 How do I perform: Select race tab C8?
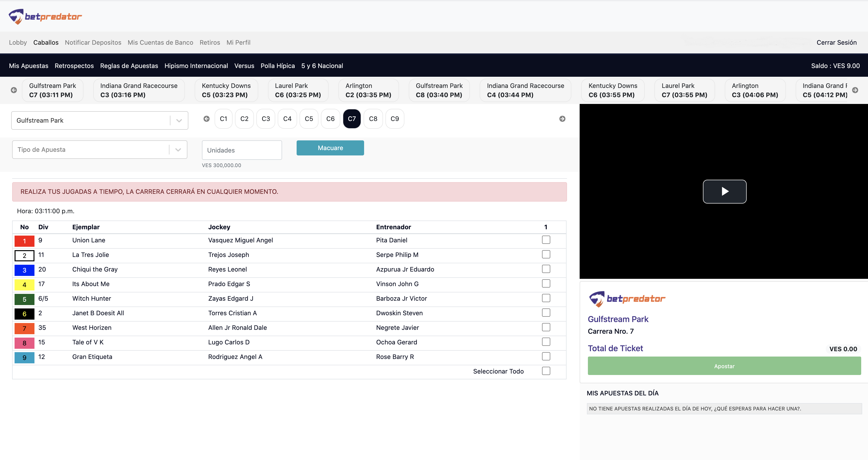pos(373,119)
